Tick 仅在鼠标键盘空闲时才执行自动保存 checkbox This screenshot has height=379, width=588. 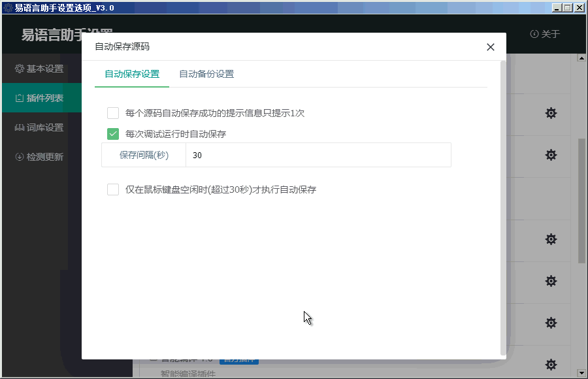click(x=113, y=189)
